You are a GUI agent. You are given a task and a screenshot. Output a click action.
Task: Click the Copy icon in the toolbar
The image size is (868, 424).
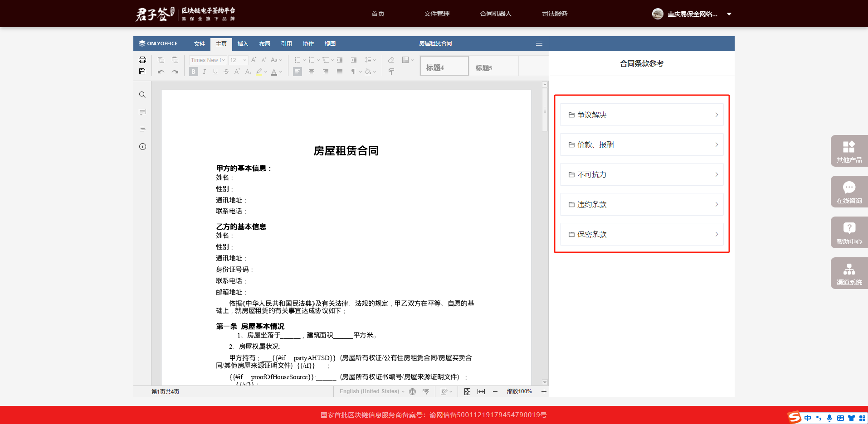pyautogui.click(x=161, y=60)
